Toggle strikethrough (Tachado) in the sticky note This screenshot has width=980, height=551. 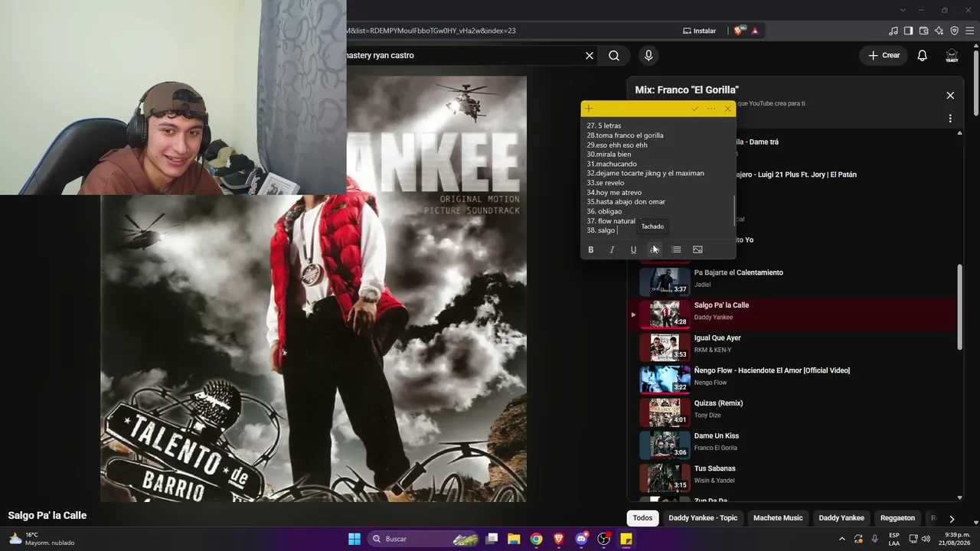point(655,249)
